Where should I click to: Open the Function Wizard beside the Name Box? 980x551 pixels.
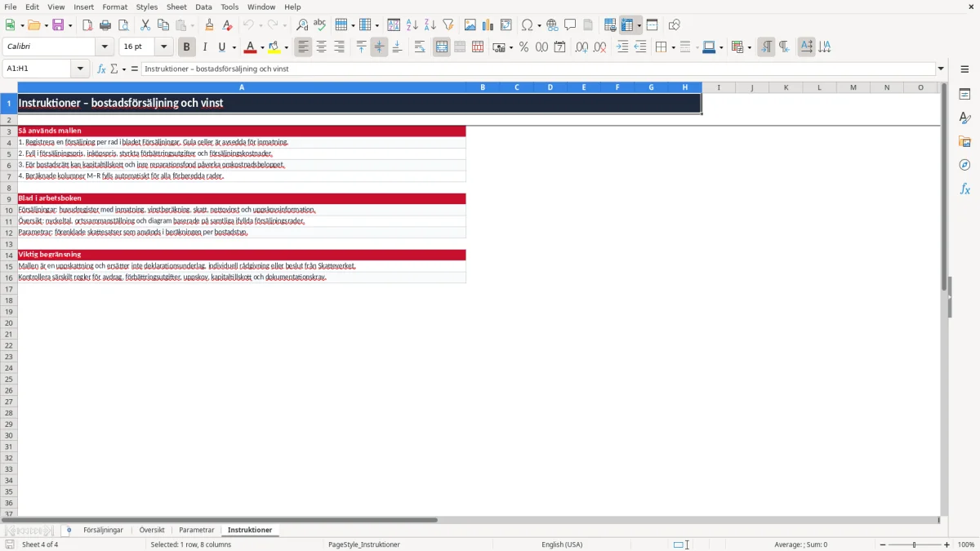point(101,69)
